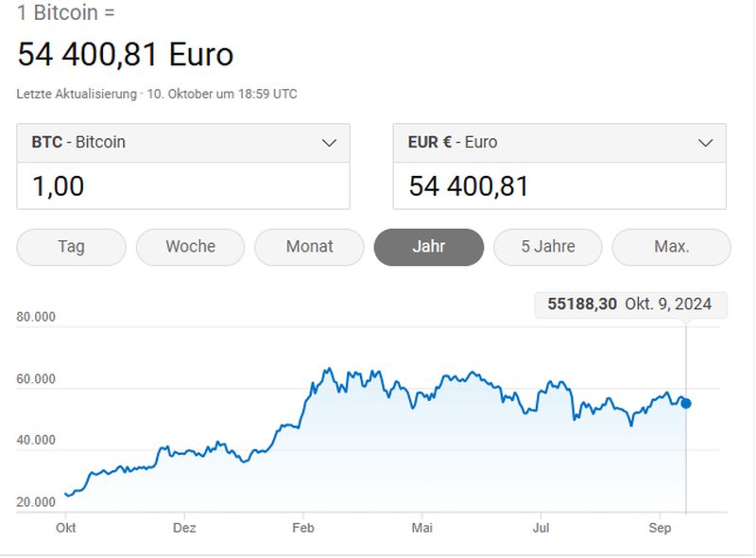Click the blue data point on the chart
The width and height of the screenshot is (756, 558).
[686, 403]
